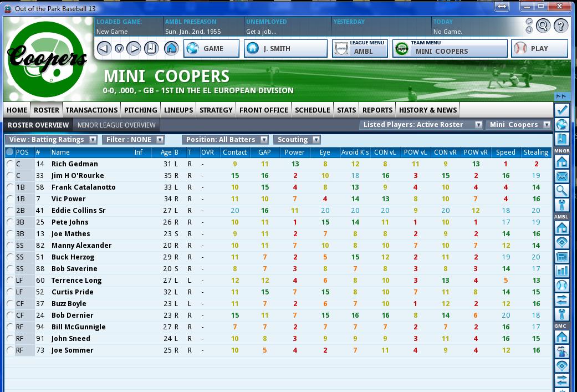Switch to the FRONT OFFICE tab

[x=263, y=110]
